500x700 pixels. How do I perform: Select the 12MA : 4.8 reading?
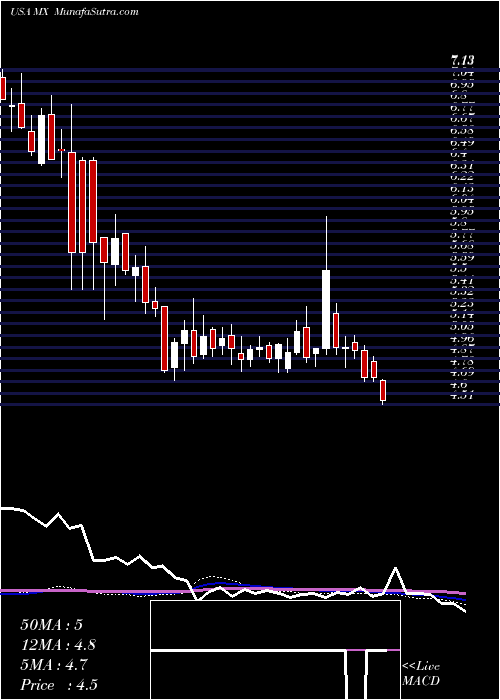[x=58, y=645]
